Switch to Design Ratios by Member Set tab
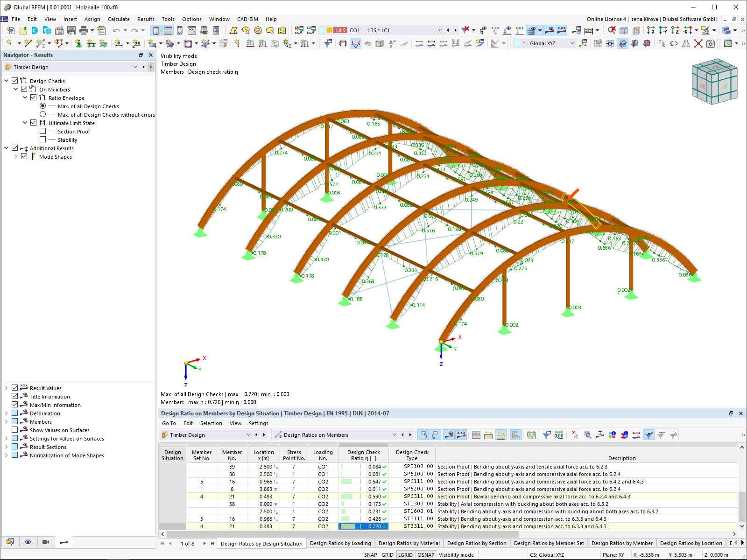 click(x=549, y=543)
